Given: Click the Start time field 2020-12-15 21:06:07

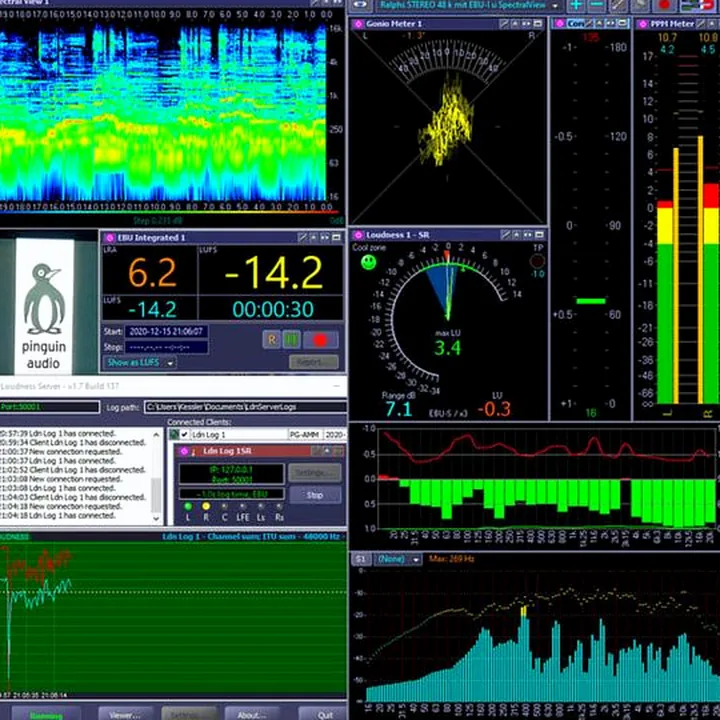Looking at the screenshot, I should pos(166,331).
